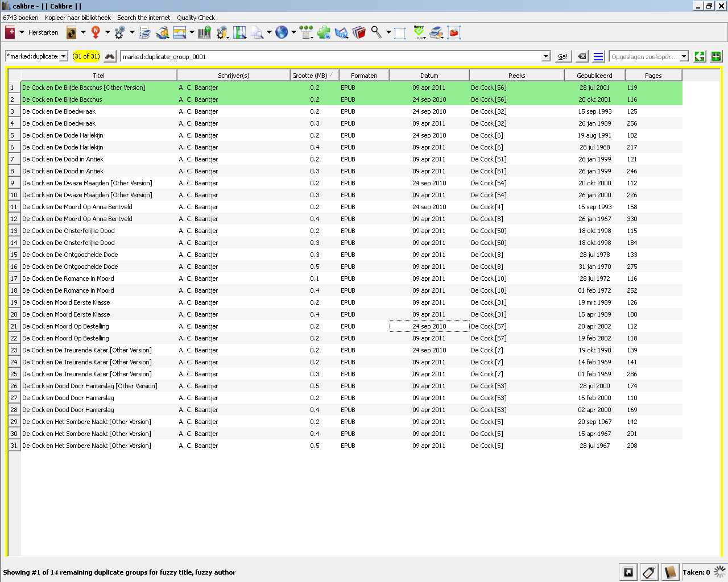728x582 pixels.
Task: Click the blue envelope book icon
Action: coord(341,32)
